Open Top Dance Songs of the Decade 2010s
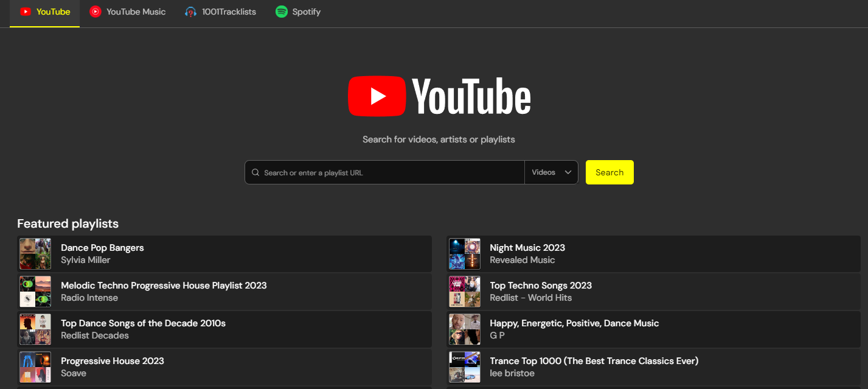868x389 pixels. point(143,323)
